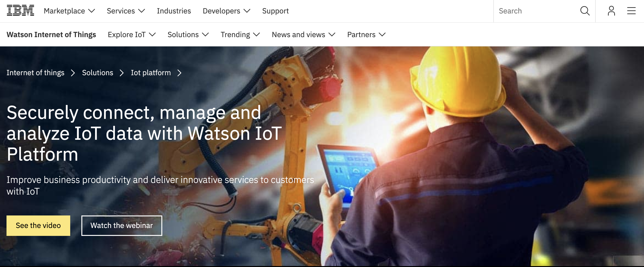Click the IBM logo

[x=20, y=10]
